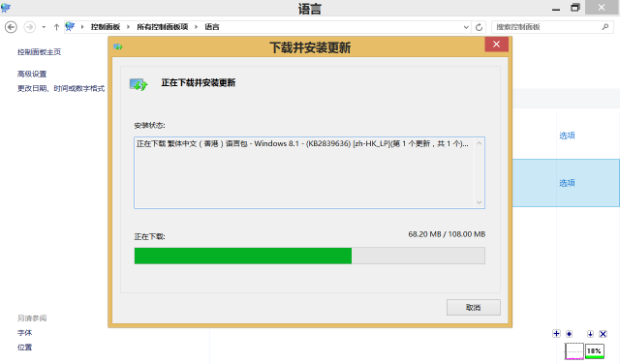This screenshot has height=364, width=620.
Task: Click the blue X overlay icon
Action: [603, 334]
